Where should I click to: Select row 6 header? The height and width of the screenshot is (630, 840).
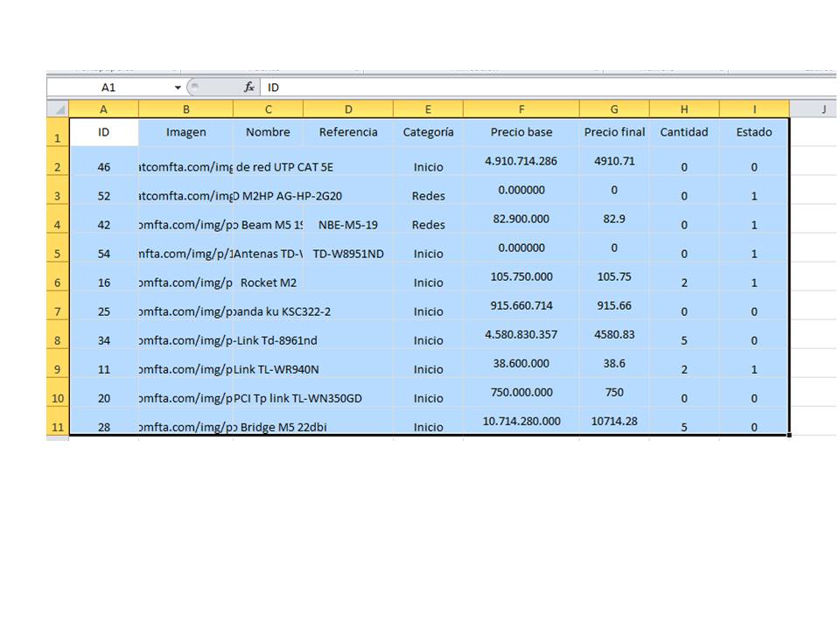tap(58, 276)
